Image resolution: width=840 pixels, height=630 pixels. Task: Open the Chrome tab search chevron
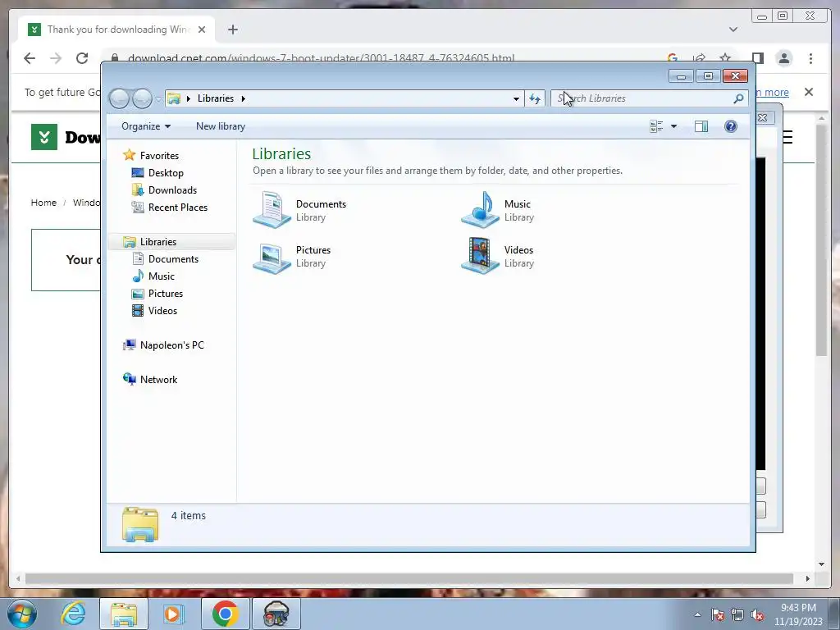[x=733, y=30]
